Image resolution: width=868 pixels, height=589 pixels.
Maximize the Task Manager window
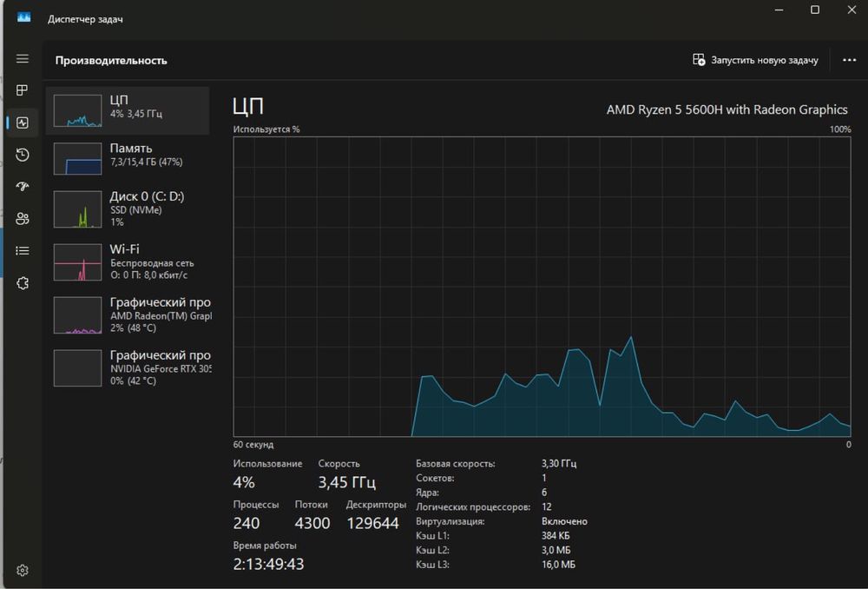[x=814, y=10]
